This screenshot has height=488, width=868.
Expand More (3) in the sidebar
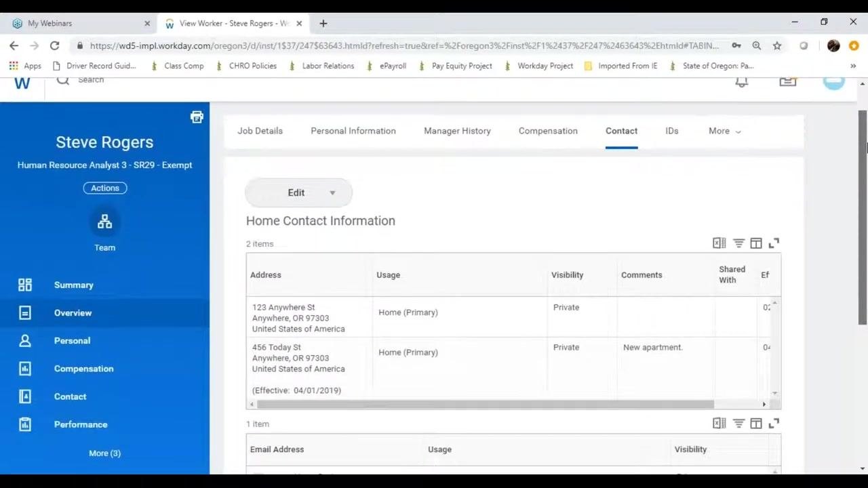point(104,453)
